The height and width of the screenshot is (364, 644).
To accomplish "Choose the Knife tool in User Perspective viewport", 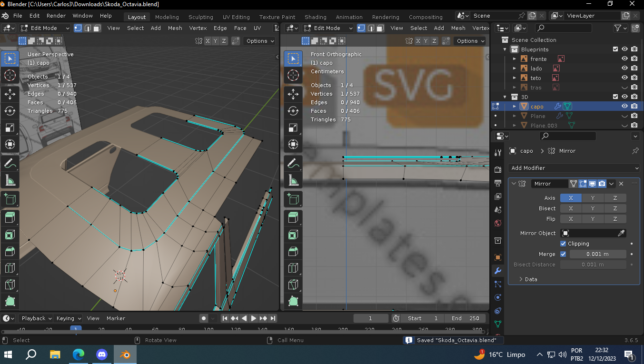I will point(10,285).
